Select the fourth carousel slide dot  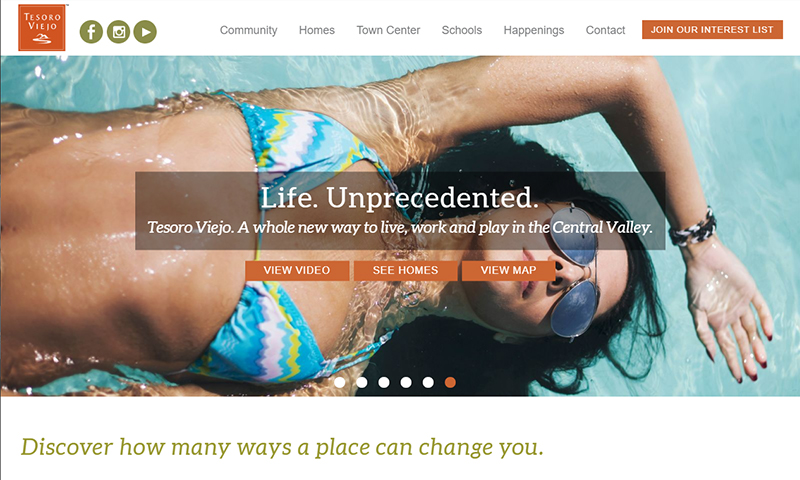[x=406, y=382]
